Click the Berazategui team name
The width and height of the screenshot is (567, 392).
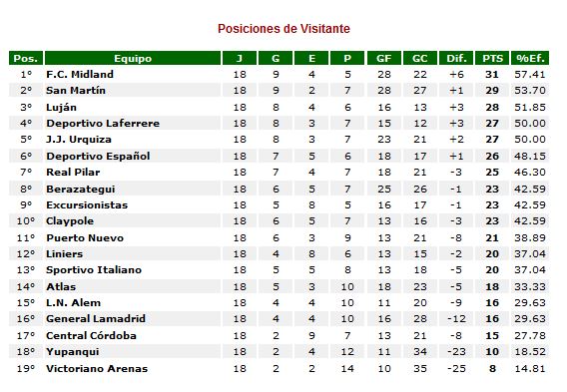coord(81,189)
